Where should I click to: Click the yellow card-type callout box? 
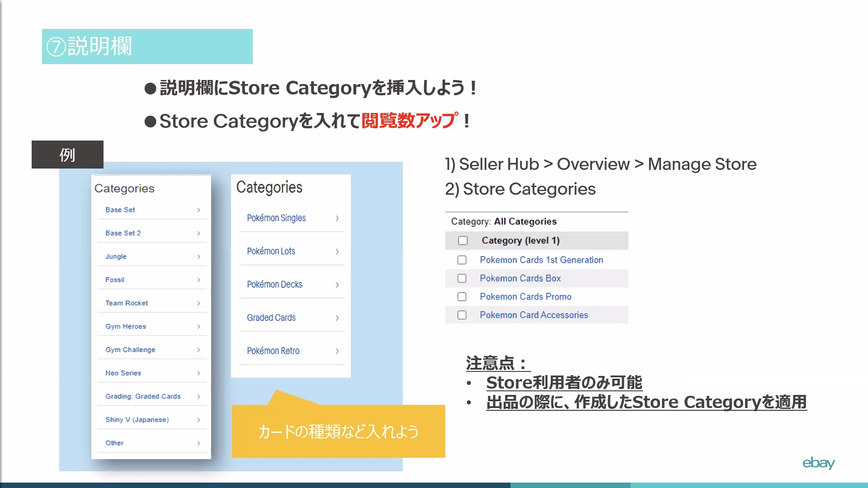(x=338, y=431)
